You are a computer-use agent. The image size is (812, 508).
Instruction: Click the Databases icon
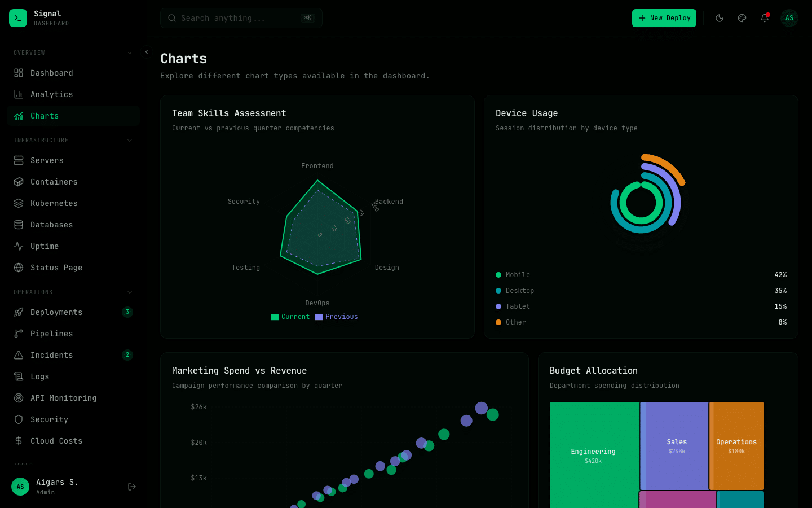click(19, 225)
